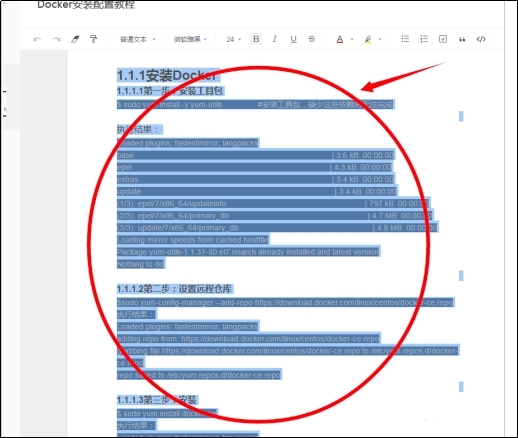
Task: Toggle italic formatting
Action: point(275,39)
